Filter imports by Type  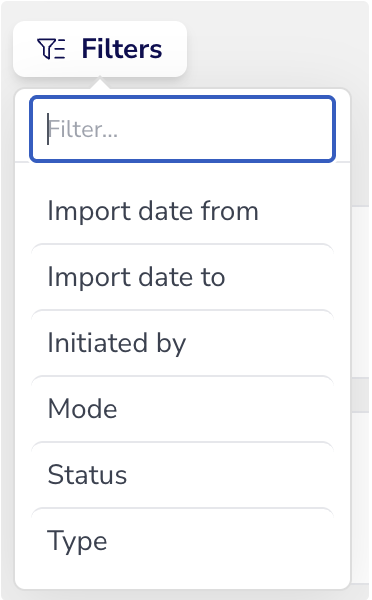point(183,541)
